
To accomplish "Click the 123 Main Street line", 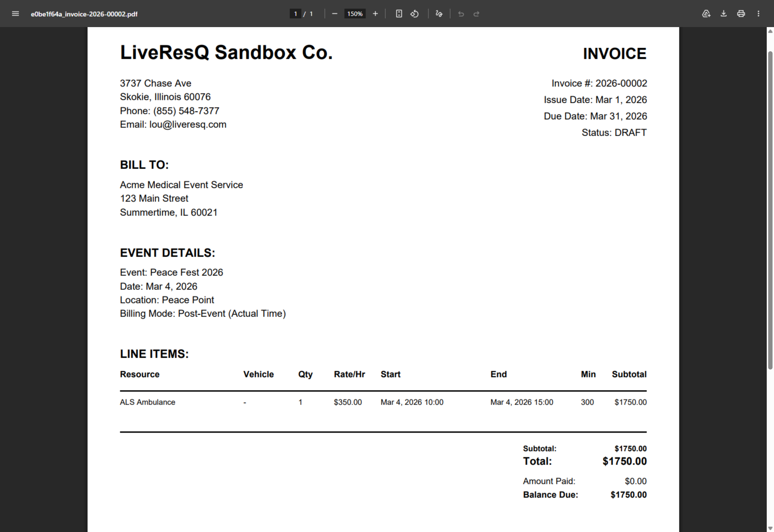I will [x=154, y=198].
